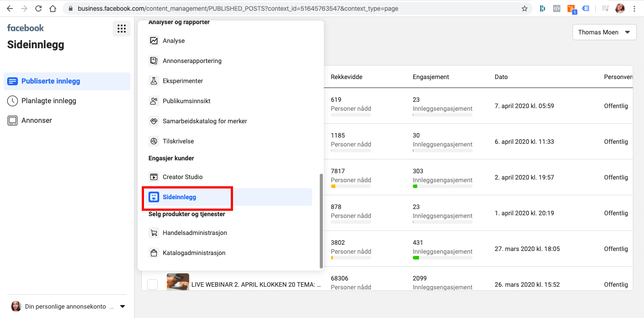Click the orange extension icon with badge
This screenshot has width=644, height=318.
[x=571, y=8]
